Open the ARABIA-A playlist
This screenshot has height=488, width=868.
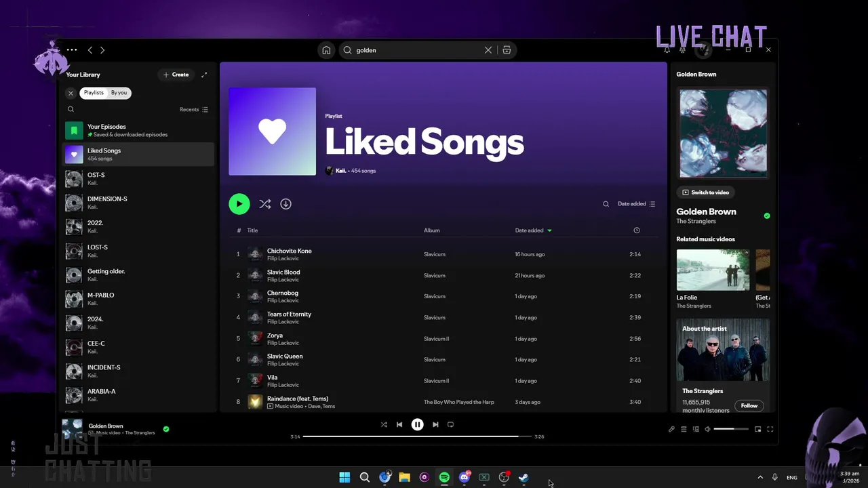138,395
